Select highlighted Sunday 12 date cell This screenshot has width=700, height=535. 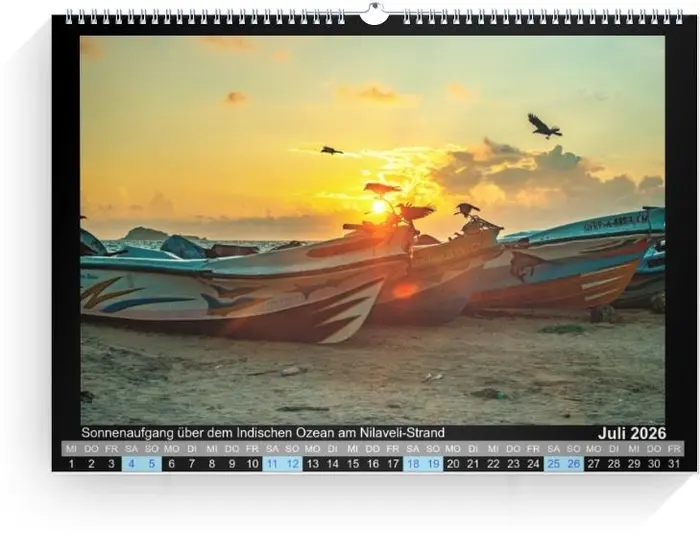click(x=292, y=463)
